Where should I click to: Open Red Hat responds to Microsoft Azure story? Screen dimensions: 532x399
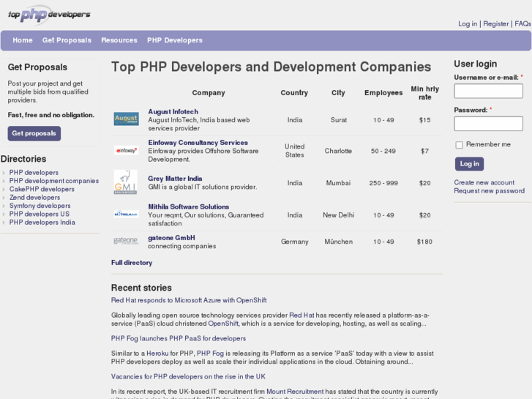[189, 300]
